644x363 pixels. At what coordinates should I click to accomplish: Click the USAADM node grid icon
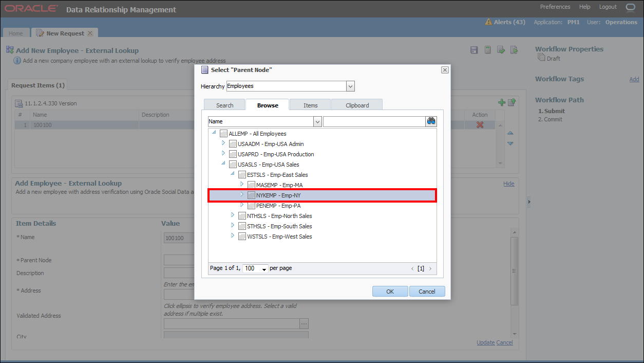coord(233,144)
